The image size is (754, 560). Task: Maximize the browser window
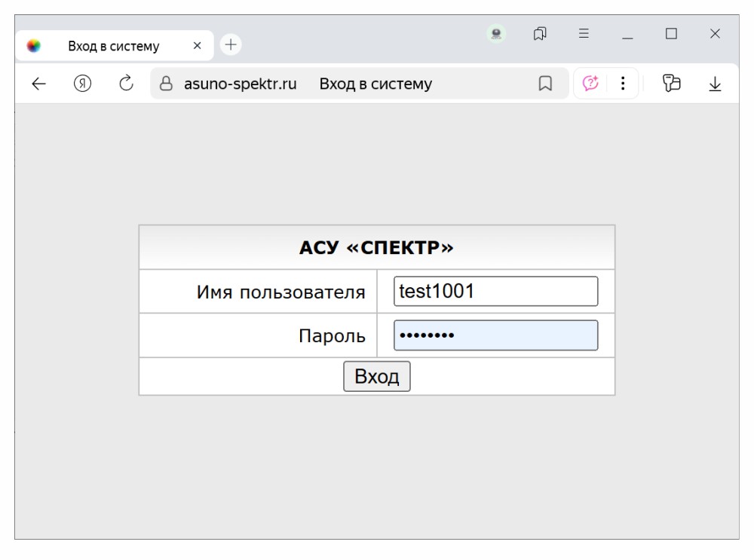point(671,34)
